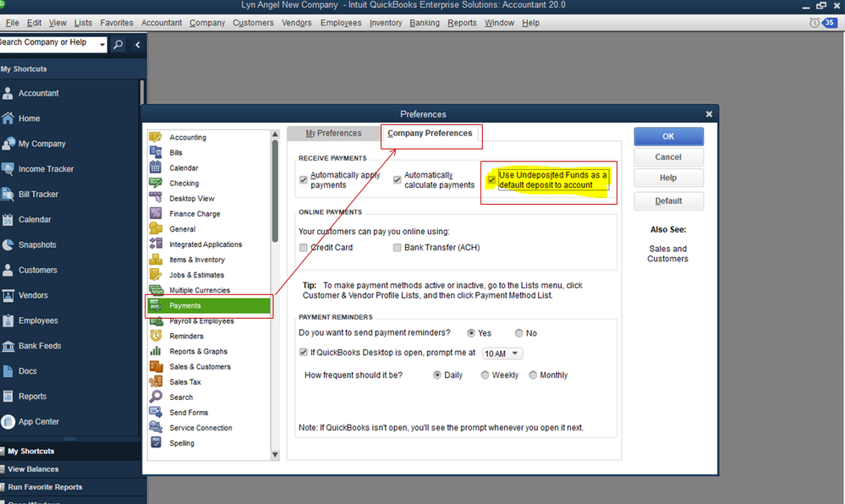Select No for payment reminders

pos(519,333)
